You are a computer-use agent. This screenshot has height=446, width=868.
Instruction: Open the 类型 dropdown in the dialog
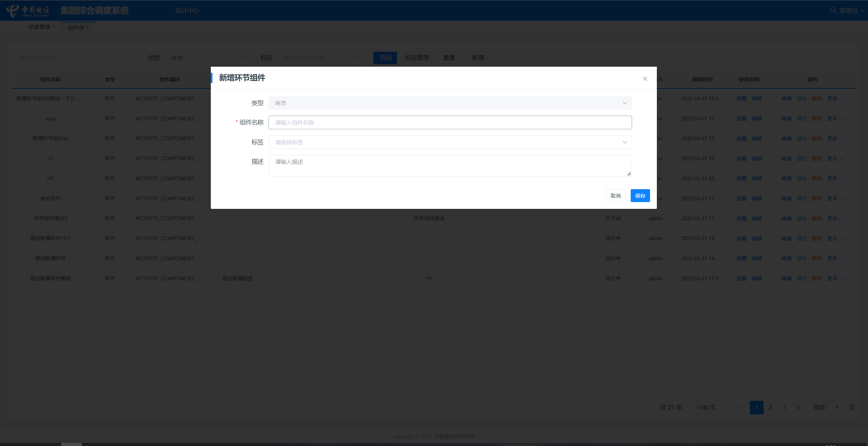[450, 103]
